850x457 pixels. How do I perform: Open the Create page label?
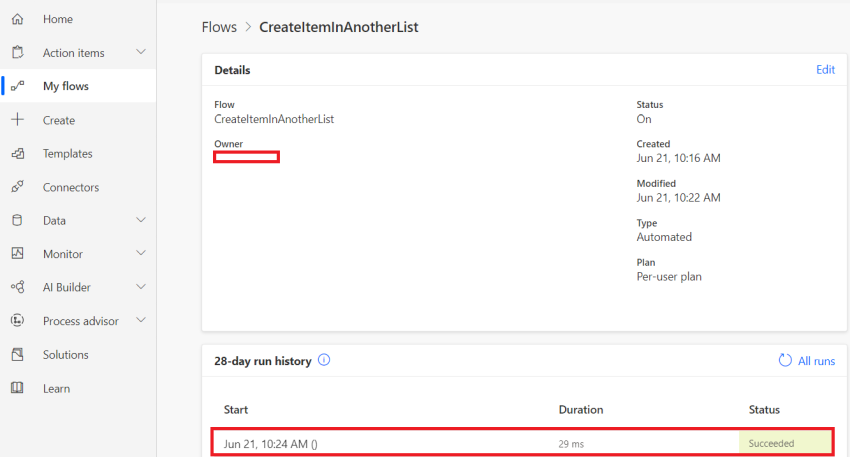59,120
